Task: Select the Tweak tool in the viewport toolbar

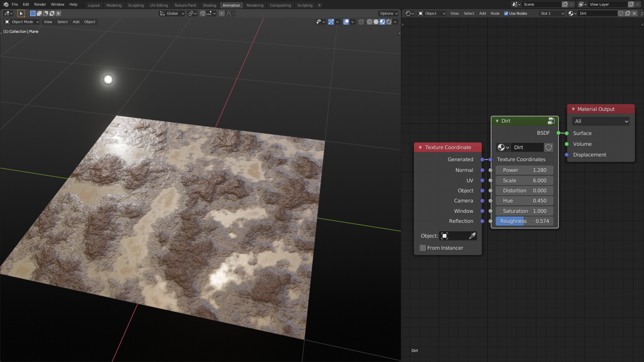Action: [x=21, y=13]
